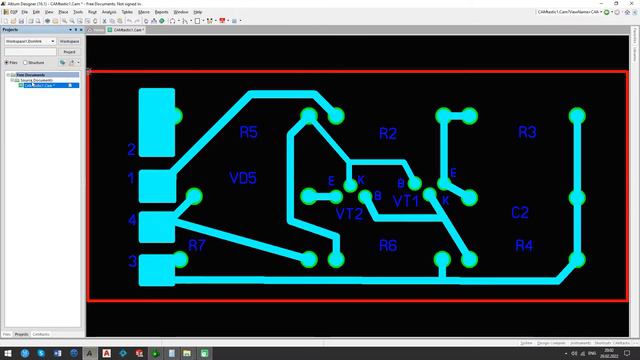Open the Windows notification center
Viewport: 640px width, 360px height.
627,353
